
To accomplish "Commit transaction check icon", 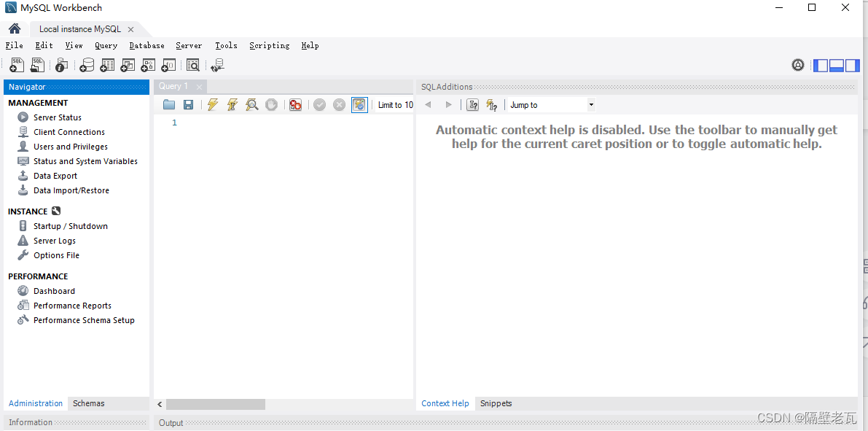I will pos(319,105).
